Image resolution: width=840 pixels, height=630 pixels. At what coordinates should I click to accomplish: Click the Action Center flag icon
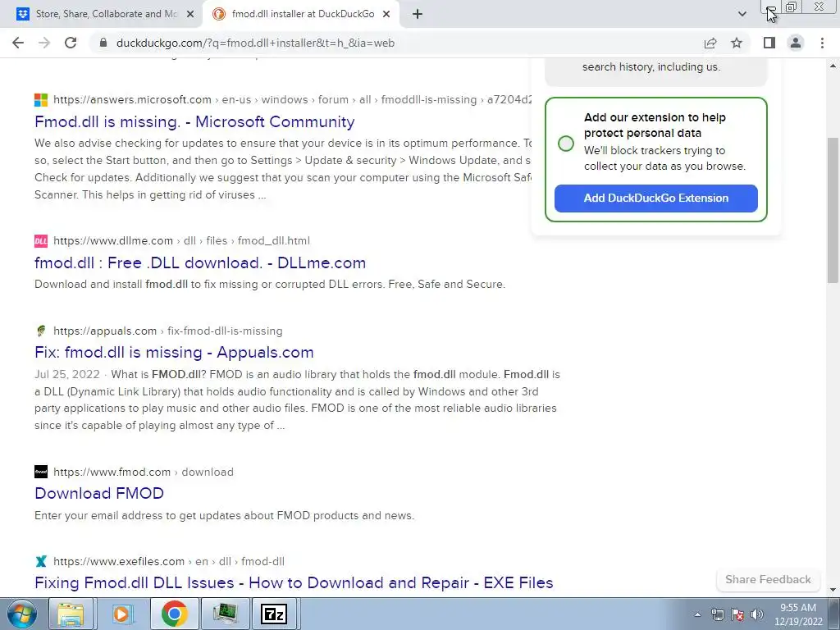click(737, 614)
